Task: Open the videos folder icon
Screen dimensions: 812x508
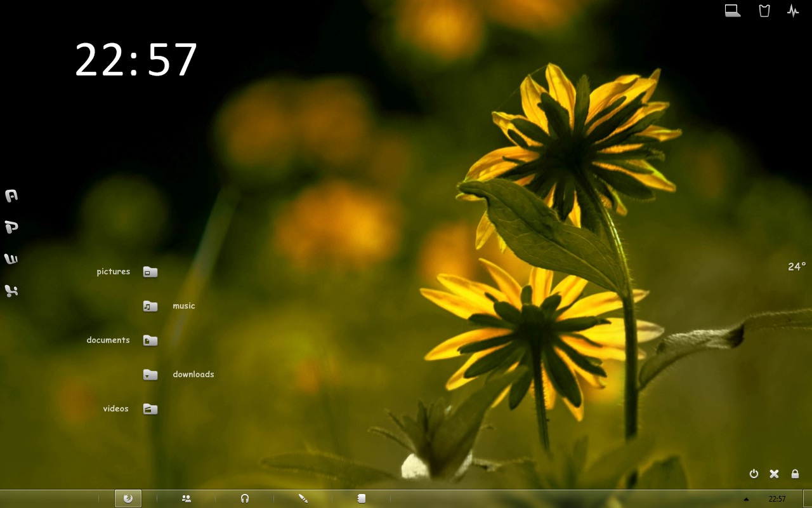Action: (x=150, y=409)
